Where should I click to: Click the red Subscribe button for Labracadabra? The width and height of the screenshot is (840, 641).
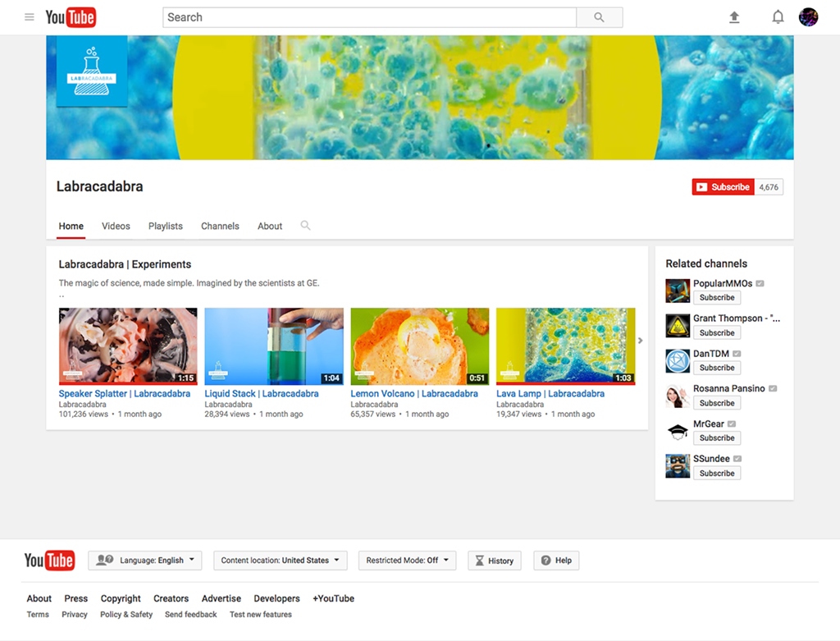(724, 187)
